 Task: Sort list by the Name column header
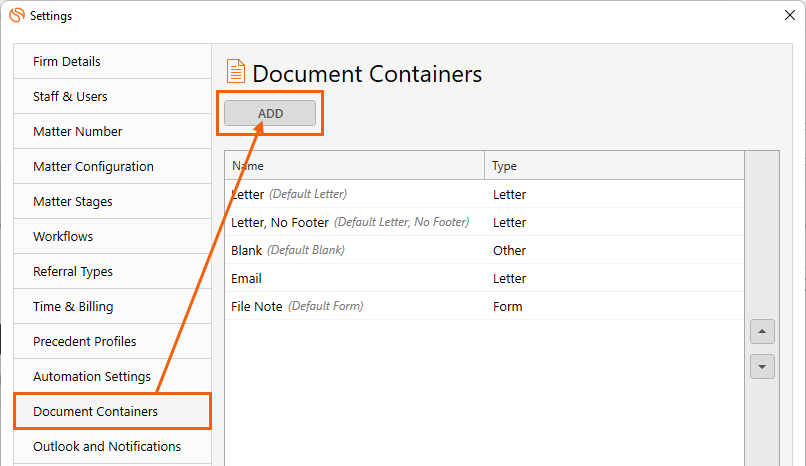pos(355,165)
